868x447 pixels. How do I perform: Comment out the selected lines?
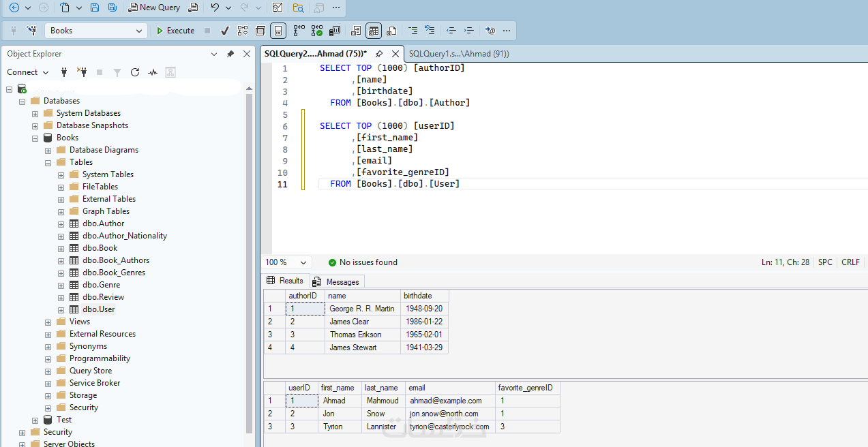click(x=411, y=31)
